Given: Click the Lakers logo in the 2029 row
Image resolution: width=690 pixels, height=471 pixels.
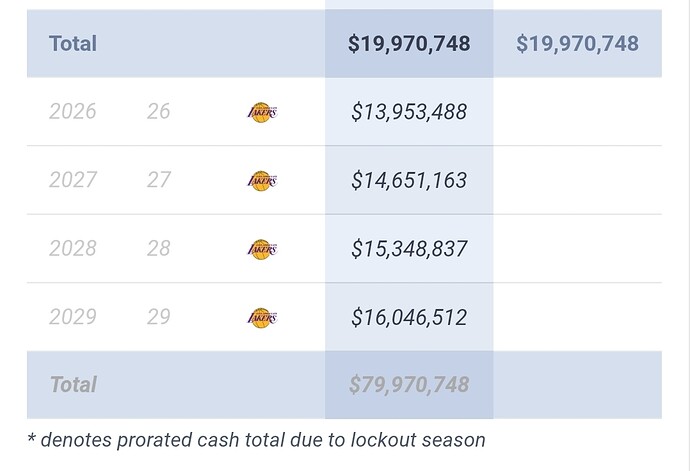Looking at the screenshot, I should pyautogui.click(x=262, y=318).
